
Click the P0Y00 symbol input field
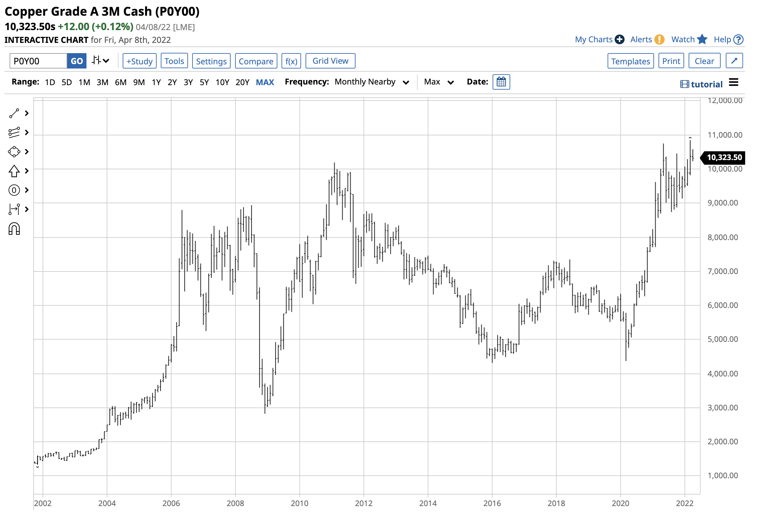point(38,61)
